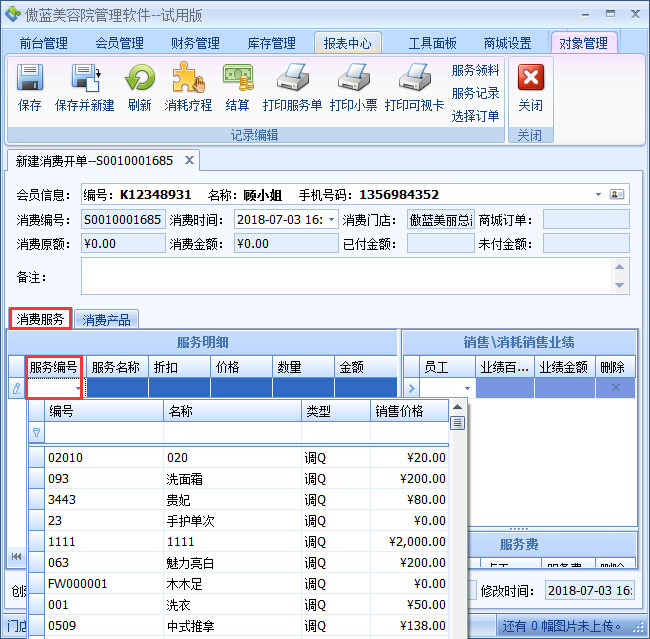650x639 pixels.
Task: Print service order (打印服务单) icon
Action: tap(292, 79)
